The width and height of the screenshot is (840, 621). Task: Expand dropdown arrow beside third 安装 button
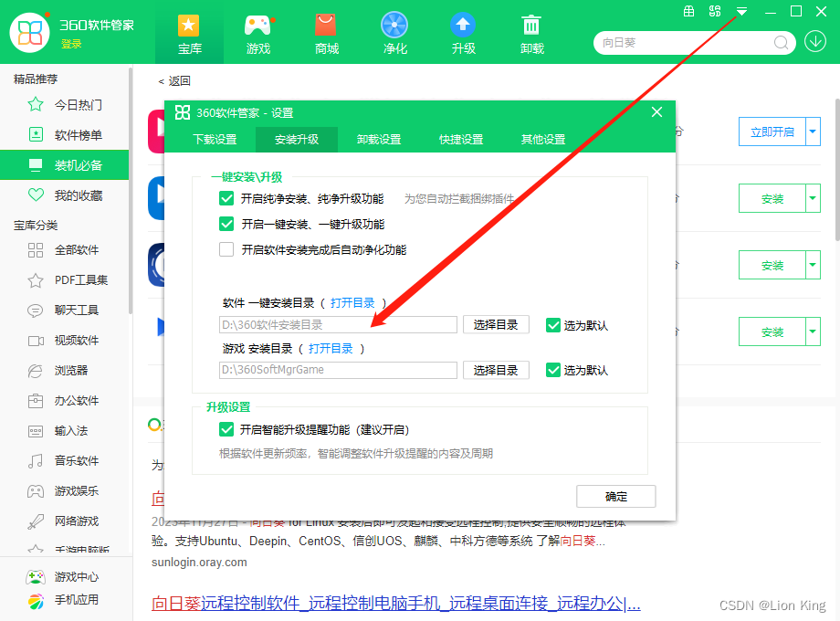tap(814, 332)
